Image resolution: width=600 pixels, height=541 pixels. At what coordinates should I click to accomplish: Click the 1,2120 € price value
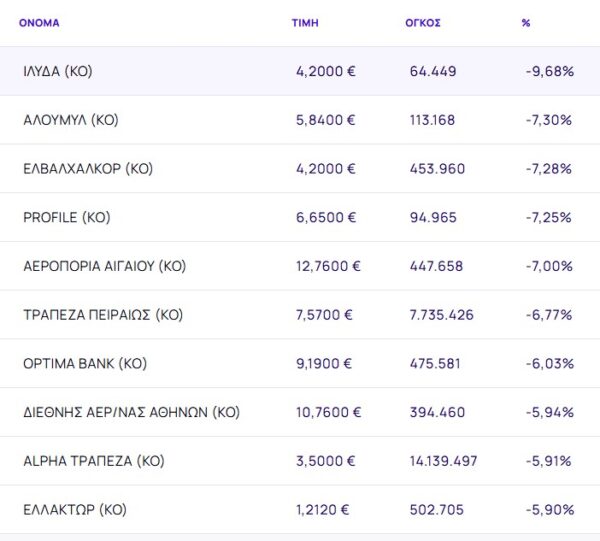click(x=323, y=510)
